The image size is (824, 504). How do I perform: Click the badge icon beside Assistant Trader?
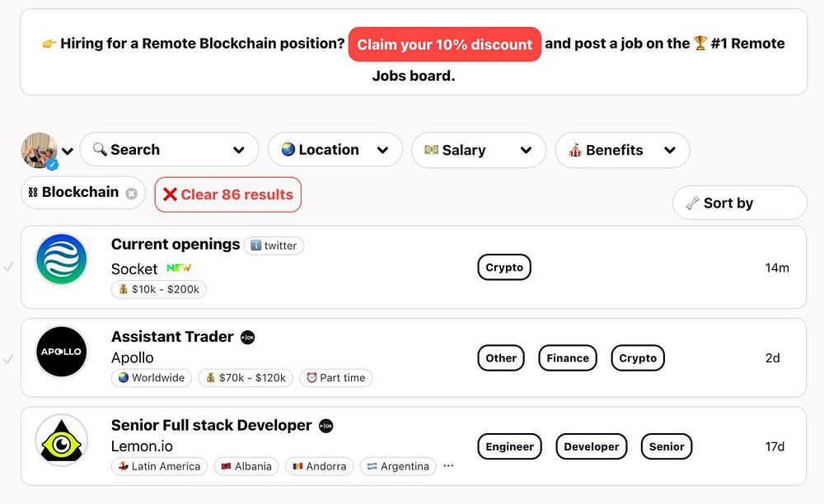248,337
